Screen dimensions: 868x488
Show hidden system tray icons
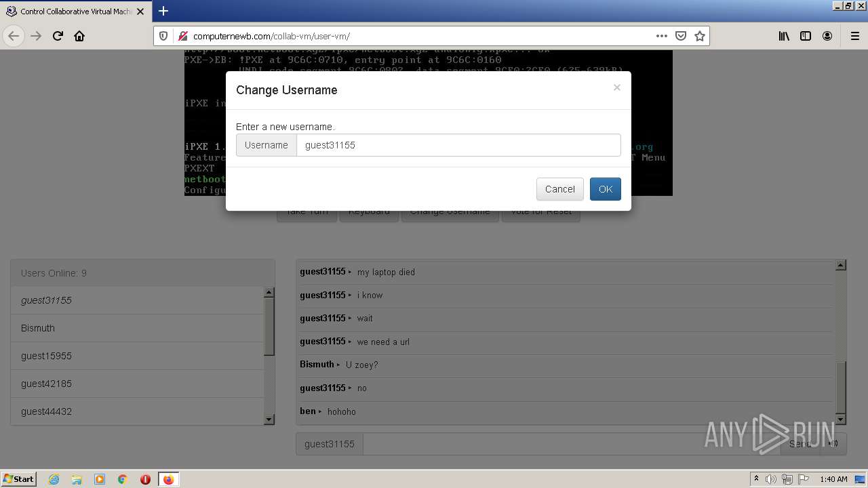coord(756,479)
